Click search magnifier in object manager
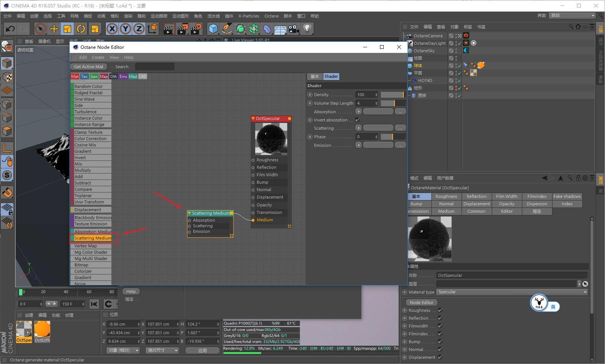The height and width of the screenshot is (364, 605). tap(571, 26)
